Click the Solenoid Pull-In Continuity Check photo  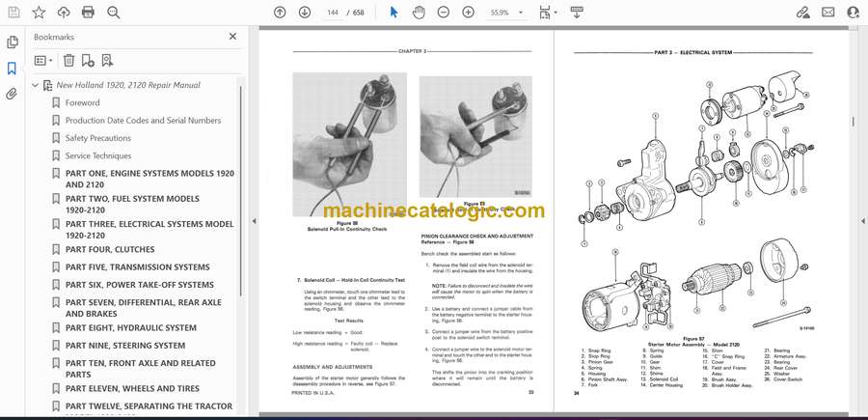[x=349, y=145]
